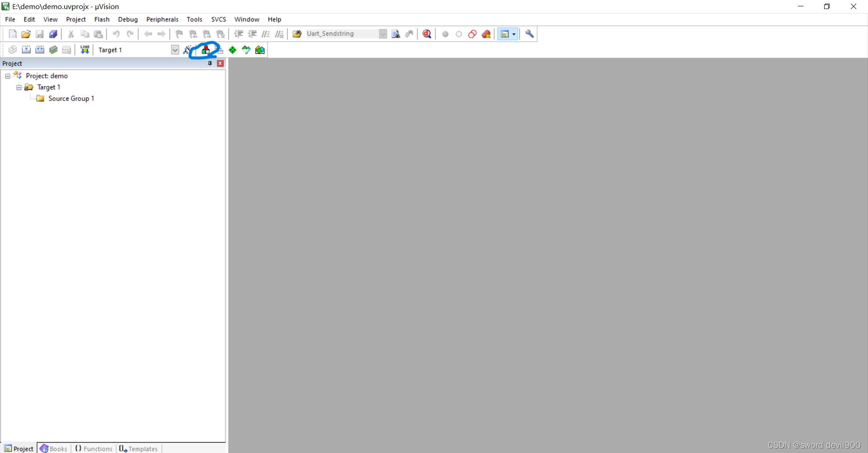
Task: Pin the Project panel with the pushpin
Action: (210, 63)
